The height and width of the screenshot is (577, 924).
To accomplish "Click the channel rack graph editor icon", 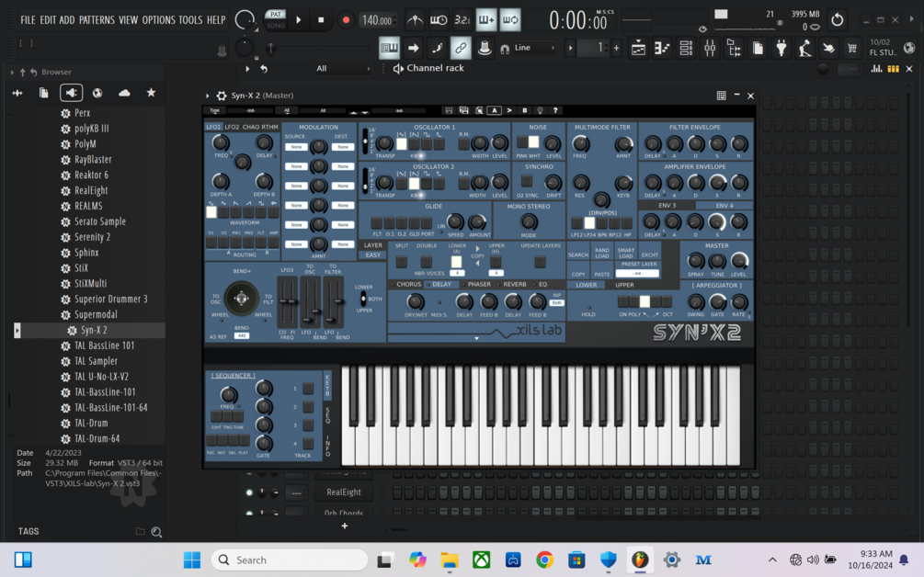I will [877, 69].
